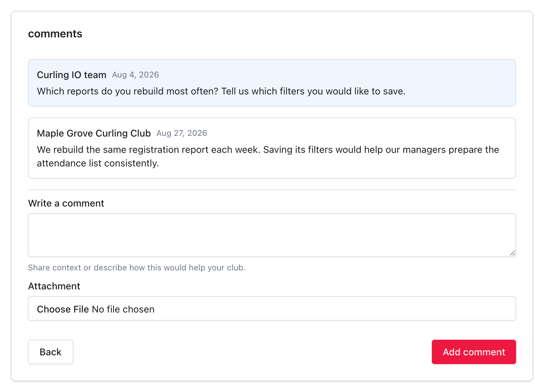
Task: Click the Curling IO team comment body
Action: point(221,91)
